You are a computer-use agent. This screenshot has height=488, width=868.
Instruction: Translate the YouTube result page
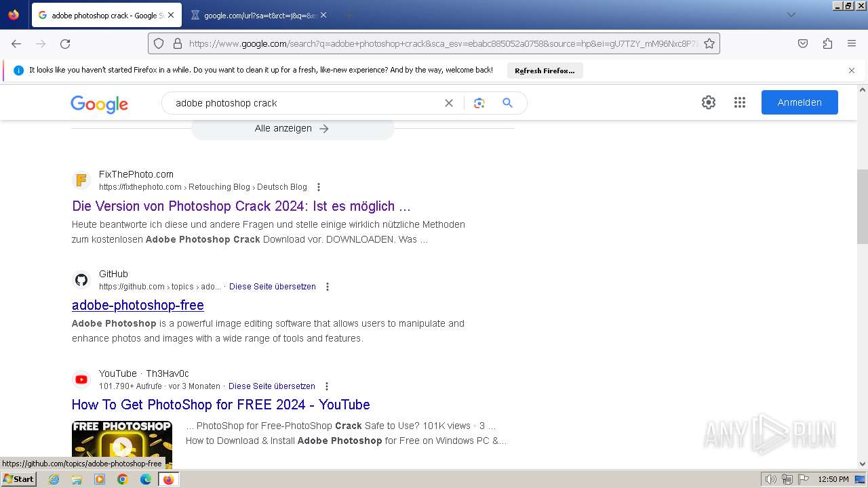(x=272, y=386)
